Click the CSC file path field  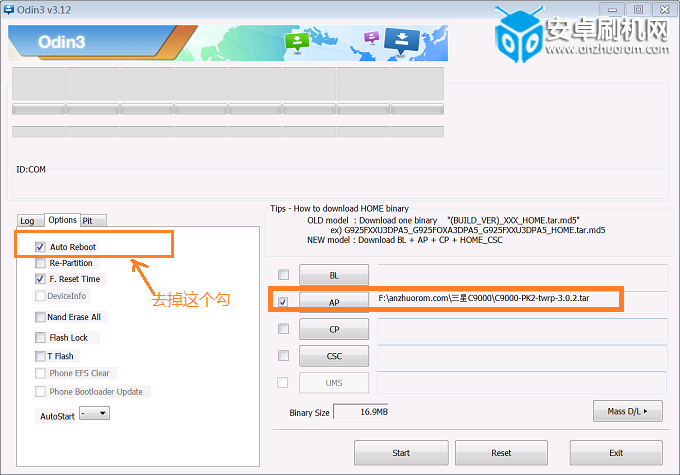(x=522, y=356)
